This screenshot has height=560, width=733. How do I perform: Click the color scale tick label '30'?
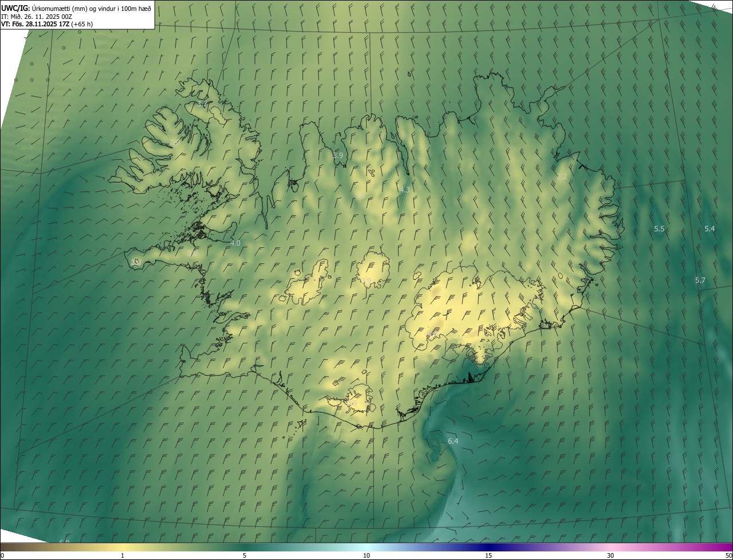pyautogui.click(x=610, y=555)
